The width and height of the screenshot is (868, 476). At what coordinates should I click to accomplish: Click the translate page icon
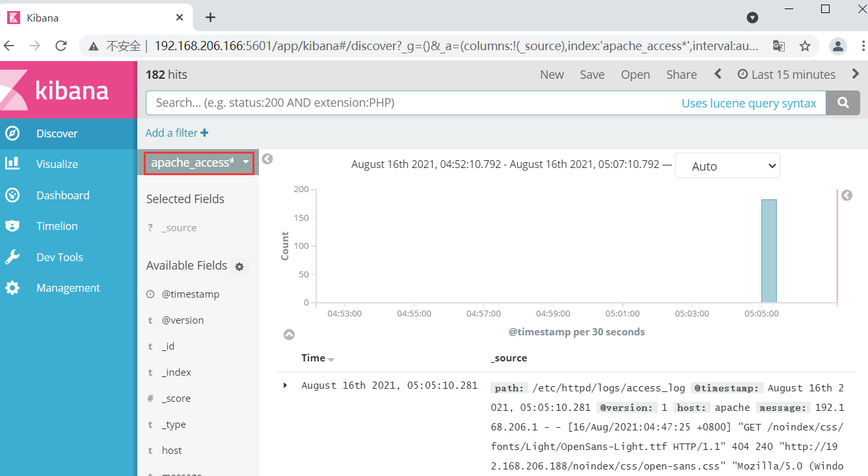778,46
